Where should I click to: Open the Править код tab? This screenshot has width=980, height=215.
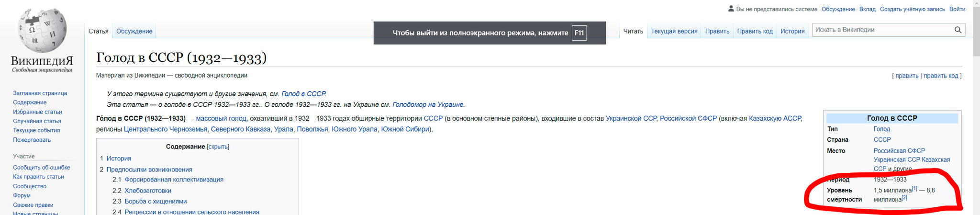click(x=755, y=31)
